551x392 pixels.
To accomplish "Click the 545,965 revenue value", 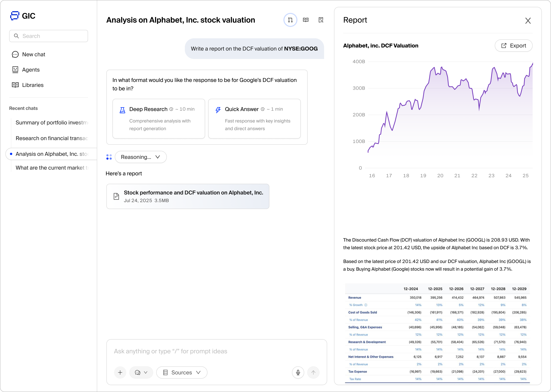I will [x=520, y=298].
